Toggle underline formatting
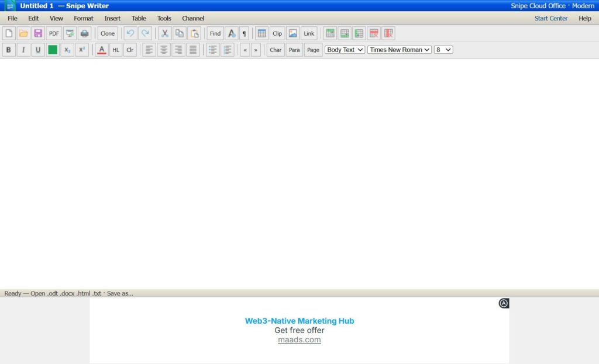This screenshot has width=599, height=364. tap(38, 50)
